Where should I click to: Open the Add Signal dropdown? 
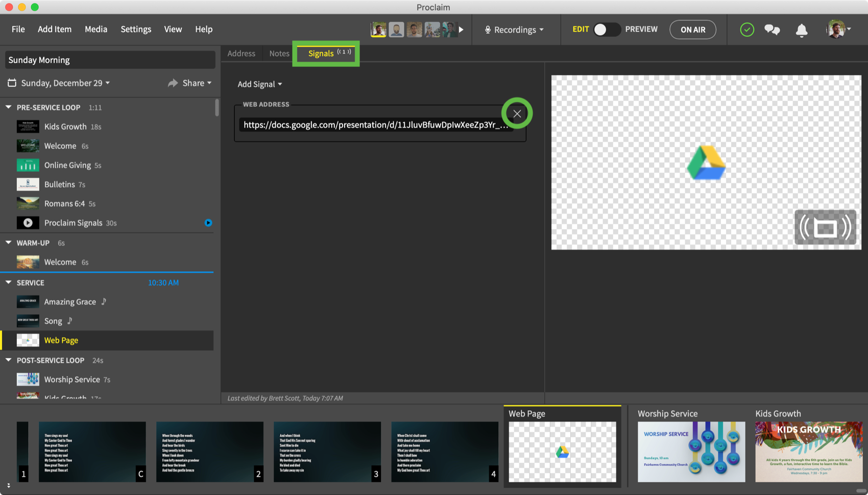(x=259, y=84)
